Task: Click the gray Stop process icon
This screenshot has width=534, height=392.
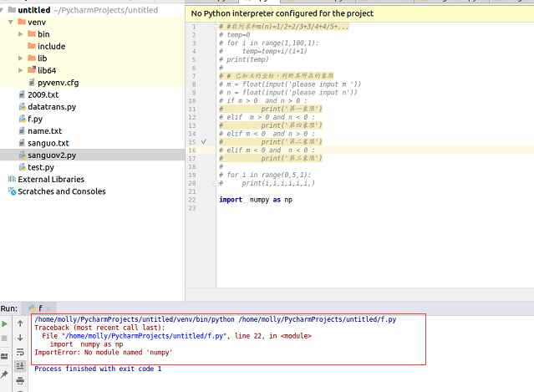Action: click(x=4, y=339)
